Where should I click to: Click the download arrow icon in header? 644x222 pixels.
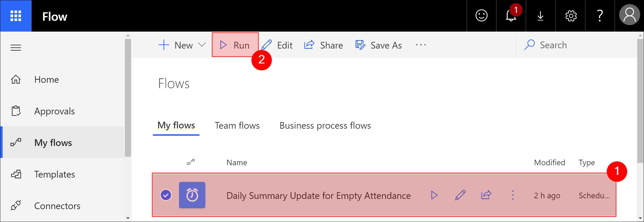540,16
